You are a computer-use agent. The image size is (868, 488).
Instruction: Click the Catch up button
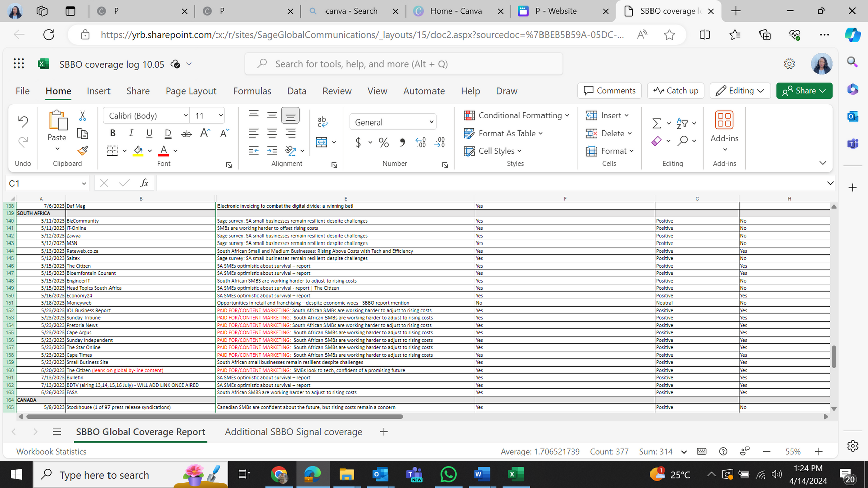676,91
